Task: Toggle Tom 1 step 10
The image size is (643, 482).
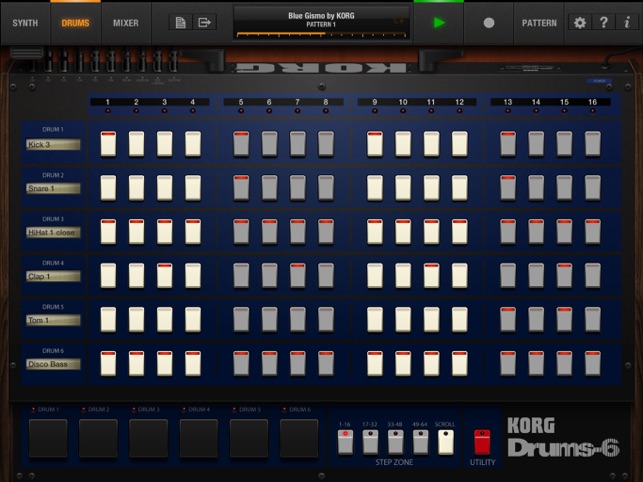Action: coord(403,320)
